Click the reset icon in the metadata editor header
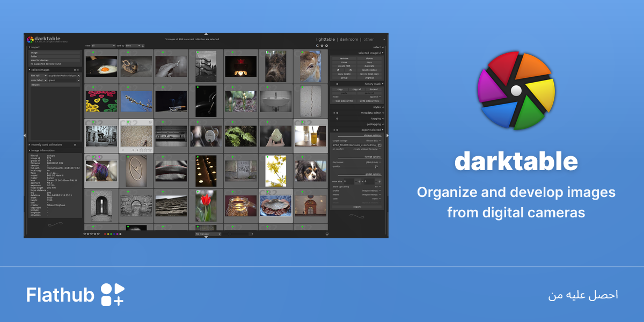Screen dimensions: 644x322 pos(337,113)
